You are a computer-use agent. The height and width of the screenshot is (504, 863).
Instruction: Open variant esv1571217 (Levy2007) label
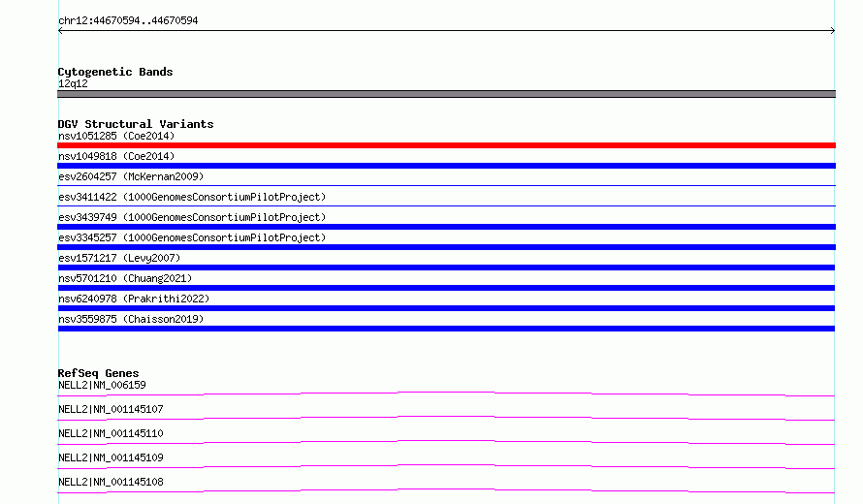click(119, 258)
